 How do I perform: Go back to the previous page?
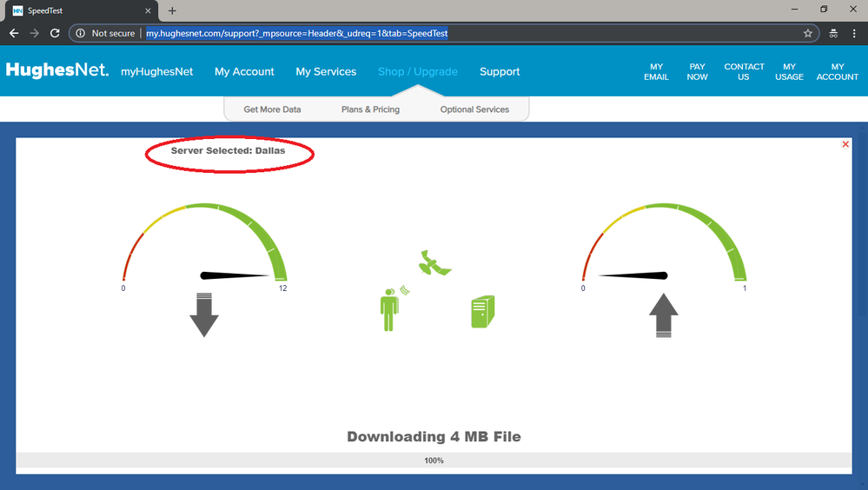(13, 33)
